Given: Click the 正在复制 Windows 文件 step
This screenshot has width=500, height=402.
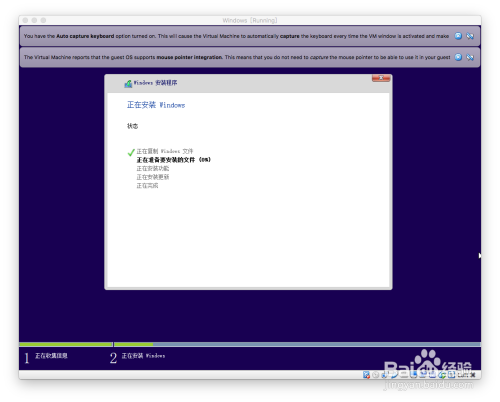Looking at the screenshot, I should (165, 151).
